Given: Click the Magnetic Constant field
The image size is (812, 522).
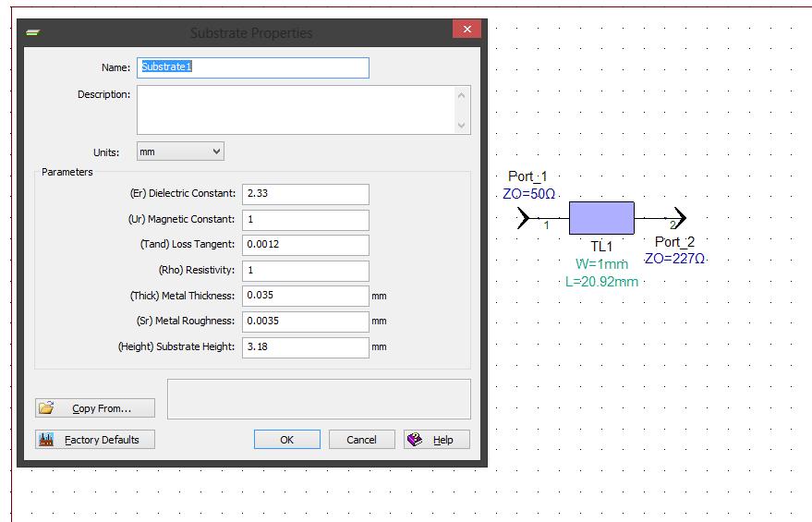Looking at the screenshot, I should tap(306, 220).
